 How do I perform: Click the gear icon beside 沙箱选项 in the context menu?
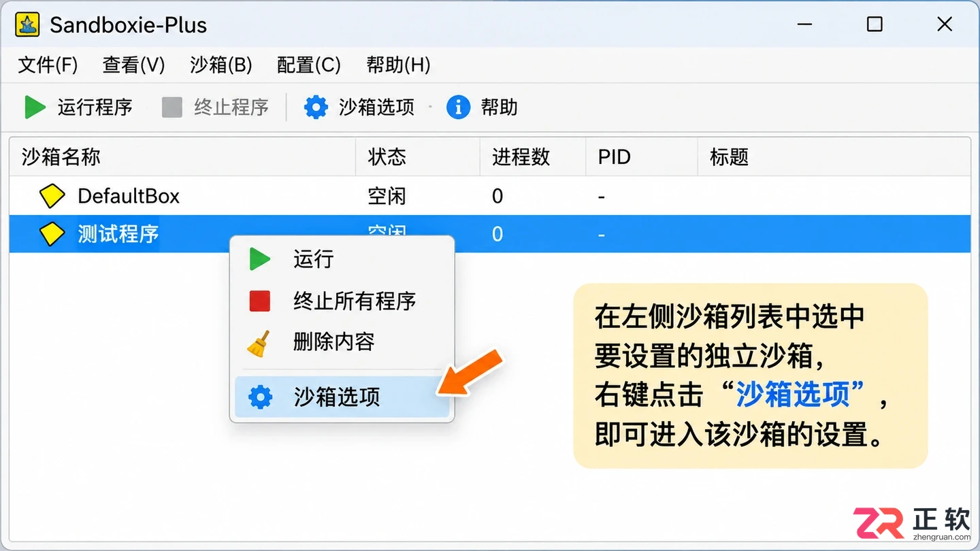pyautogui.click(x=260, y=397)
